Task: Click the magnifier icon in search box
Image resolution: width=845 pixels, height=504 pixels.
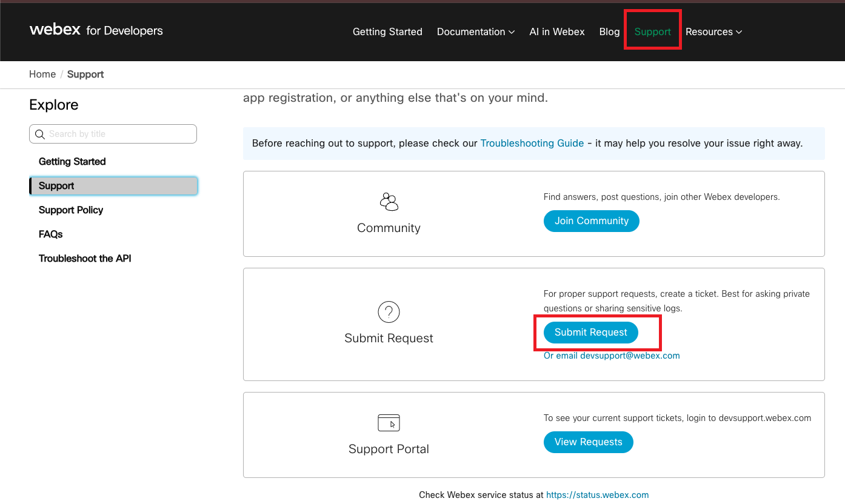Action: [40, 134]
